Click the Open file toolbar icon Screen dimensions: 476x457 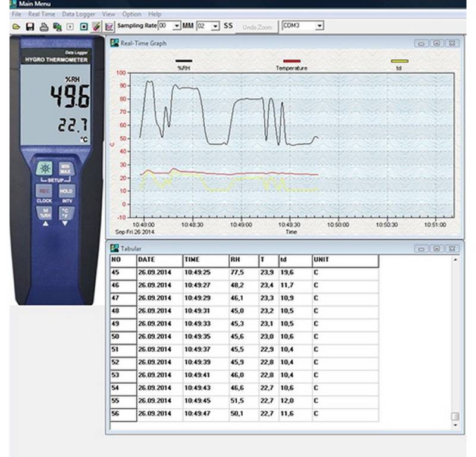click(16, 27)
